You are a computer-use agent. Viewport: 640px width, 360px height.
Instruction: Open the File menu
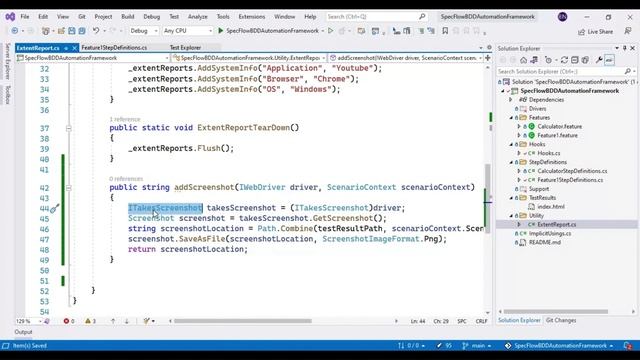(x=25, y=17)
